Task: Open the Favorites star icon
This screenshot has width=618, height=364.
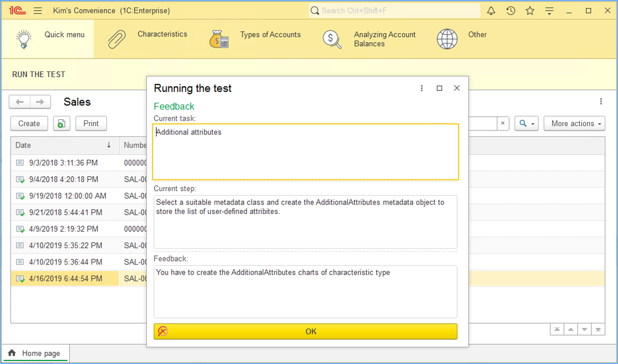Action: pyautogui.click(x=530, y=11)
